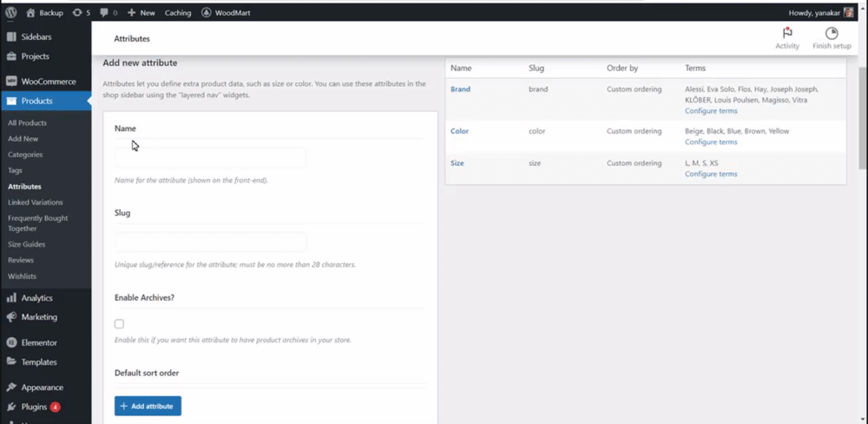Screen dimensions: 868x424
Task: Open the WoodMart theme icon
Action: tap(206, 12)
